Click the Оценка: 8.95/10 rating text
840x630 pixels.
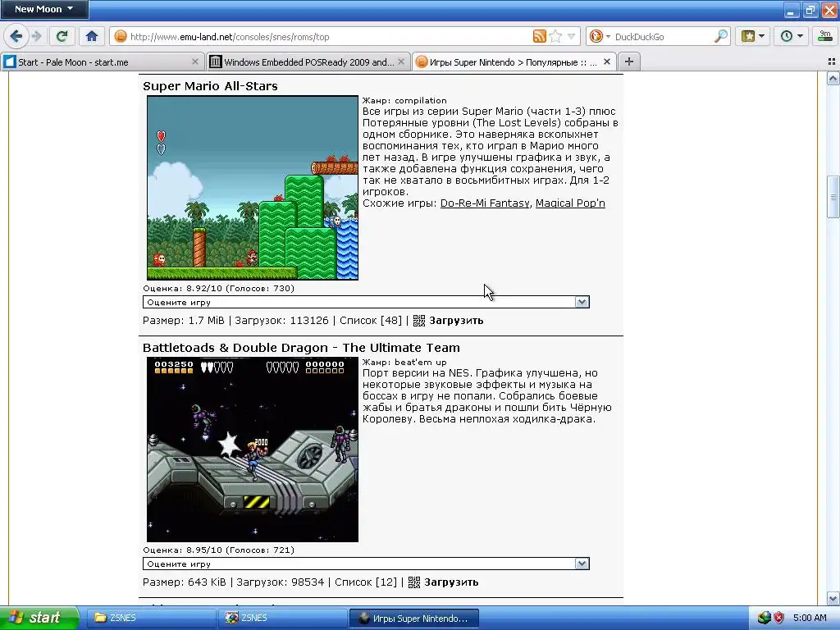pyautogui.click(x=218, y=550)
